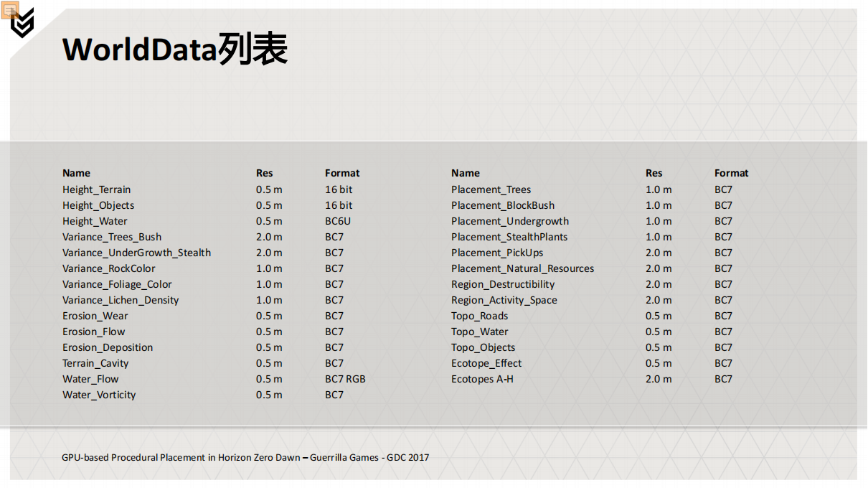Open the comment annotation icon

pos(11,10)
